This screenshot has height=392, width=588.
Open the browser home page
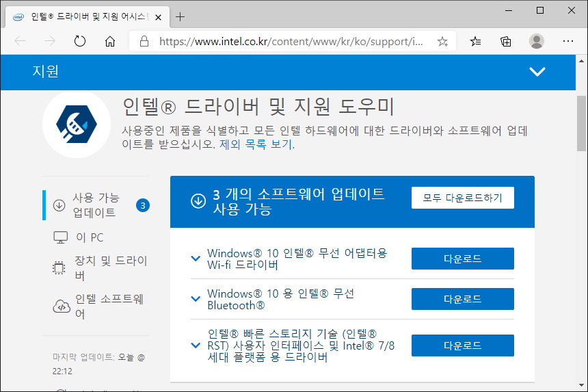(x=110, y=41)
